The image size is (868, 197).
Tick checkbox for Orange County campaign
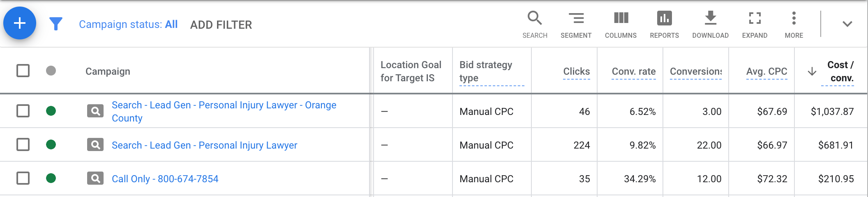[x=23, y=111]
